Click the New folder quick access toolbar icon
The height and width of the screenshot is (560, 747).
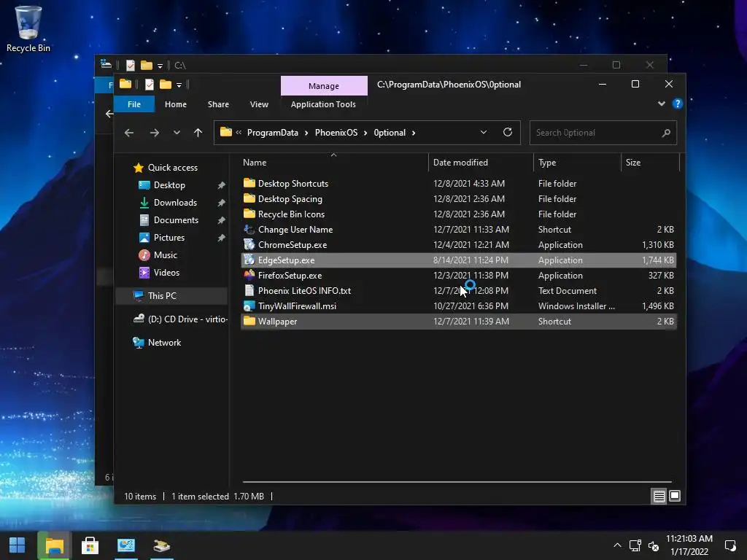click(x=166, y=85)
